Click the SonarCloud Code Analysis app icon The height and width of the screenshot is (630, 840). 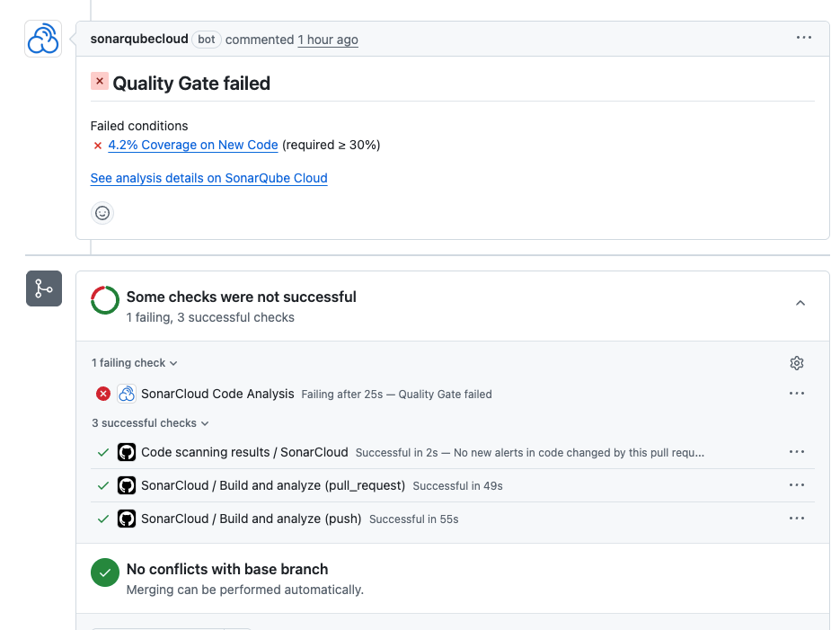pyautogui.click(x=127, y=394)
